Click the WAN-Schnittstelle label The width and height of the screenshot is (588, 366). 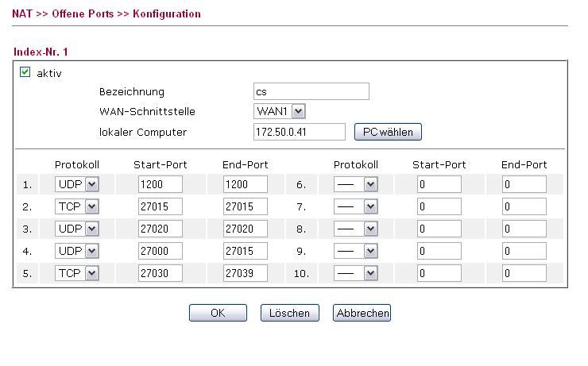coord(147,112)
